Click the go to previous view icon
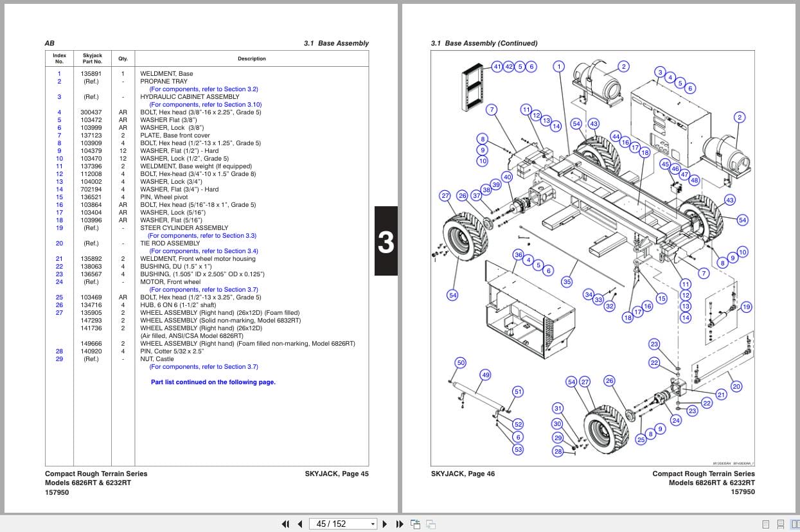Screen dimensions: 800x532 click(x=416, y=524)
